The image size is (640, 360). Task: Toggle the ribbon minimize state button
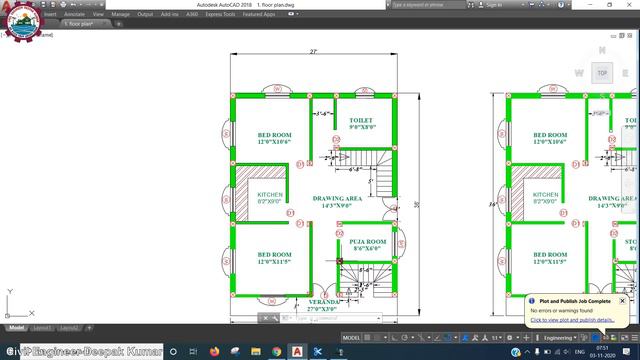pos(291,14)
